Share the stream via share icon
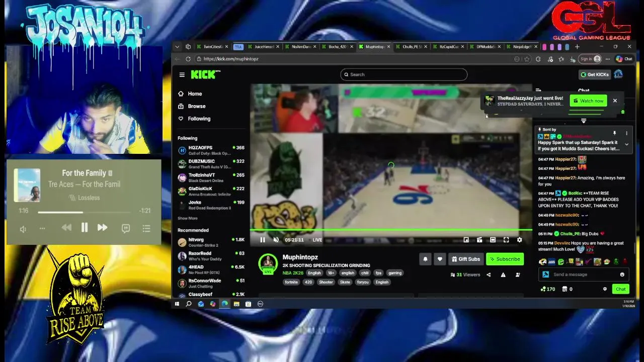This screenshot has width=644, height=362. pyautogui.click(x=489, y=275)
